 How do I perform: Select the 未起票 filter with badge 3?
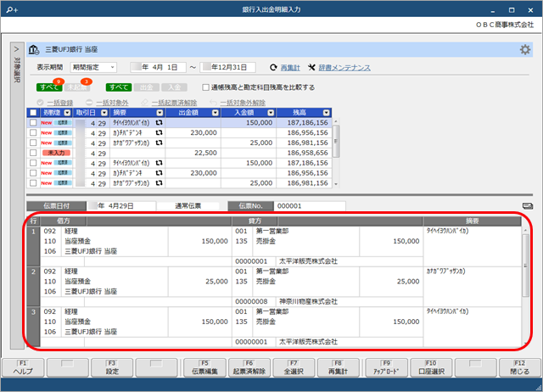point(77,87)
